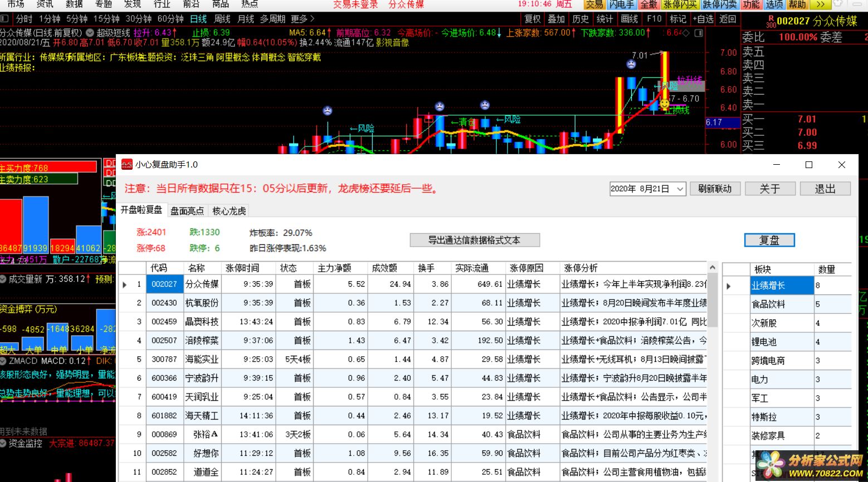
Task: Click 叠加 in the chart toolbar
Action: pos(556,19)
